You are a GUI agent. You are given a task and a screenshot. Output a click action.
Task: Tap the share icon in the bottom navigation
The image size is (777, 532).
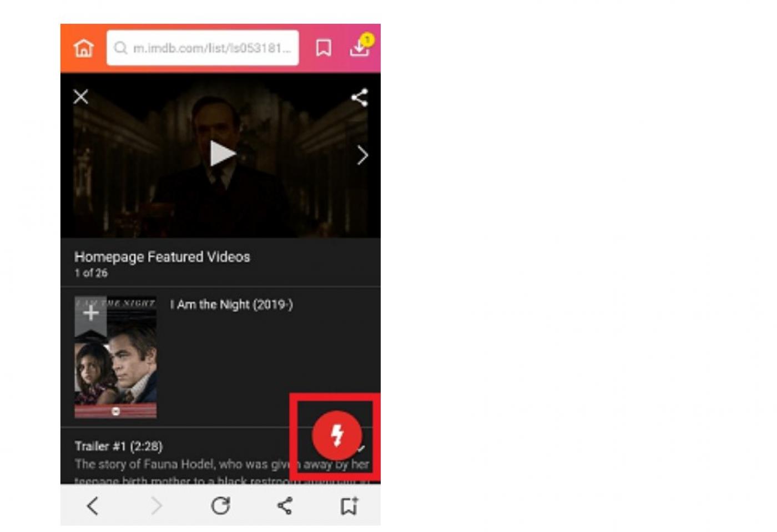[284, 505]
